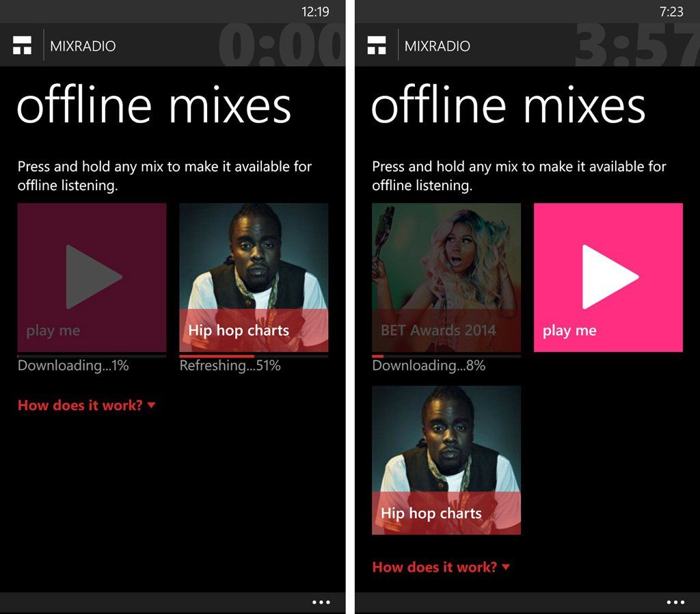Open the 'Hip hop charts' mix on right screen
Viewport: 700px width, 614px height.
(x=446, y=458)
